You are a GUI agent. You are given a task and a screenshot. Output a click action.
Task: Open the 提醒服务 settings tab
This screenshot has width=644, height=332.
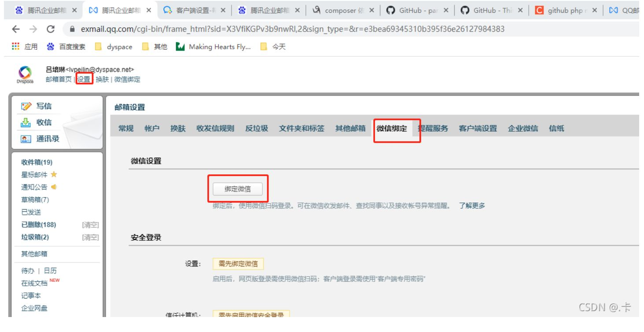(433, 129)
